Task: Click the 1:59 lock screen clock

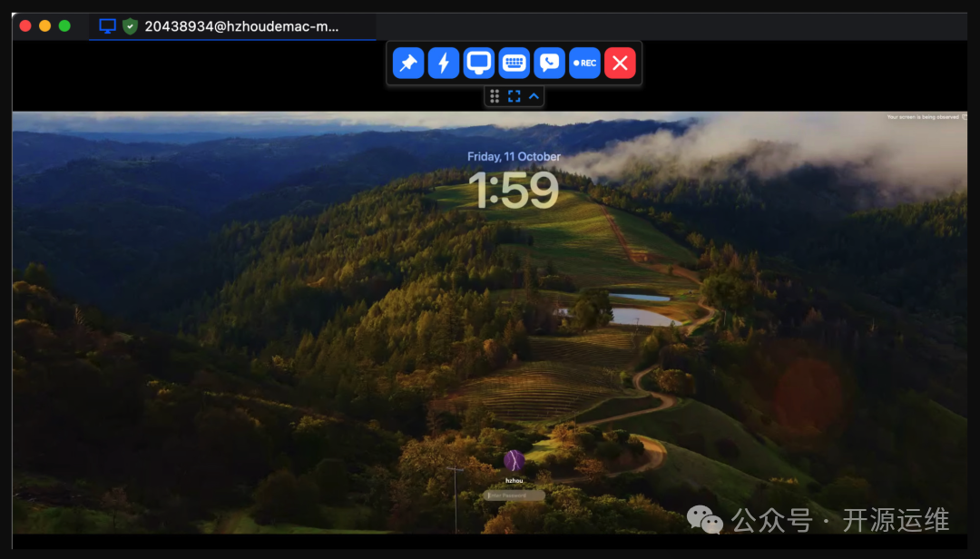Action: 514,191
